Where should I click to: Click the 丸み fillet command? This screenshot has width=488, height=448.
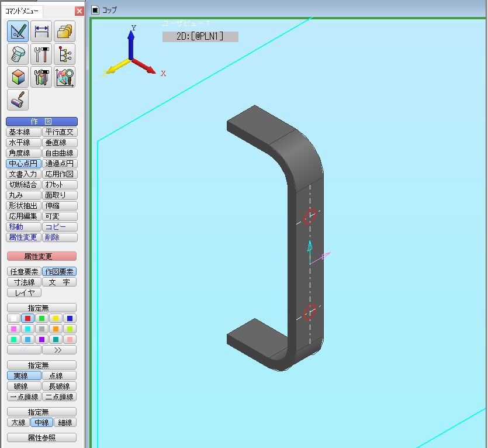pyautogui.click(x=23, y=195)
